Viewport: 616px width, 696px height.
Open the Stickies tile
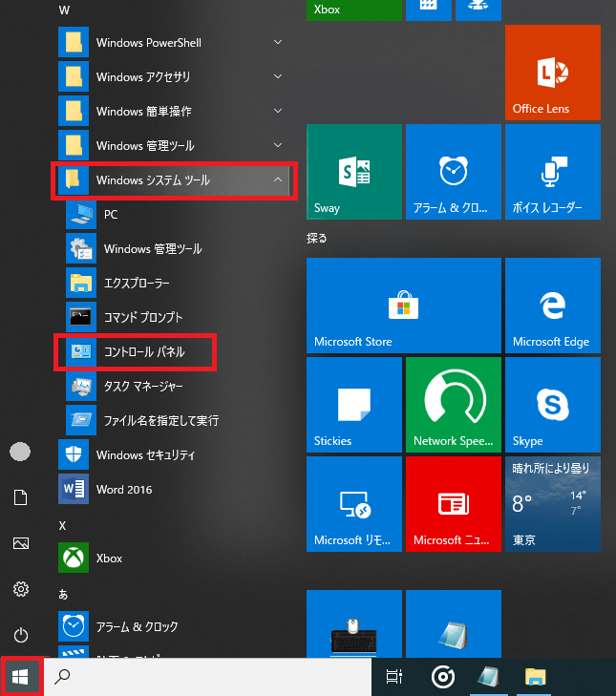354,405
